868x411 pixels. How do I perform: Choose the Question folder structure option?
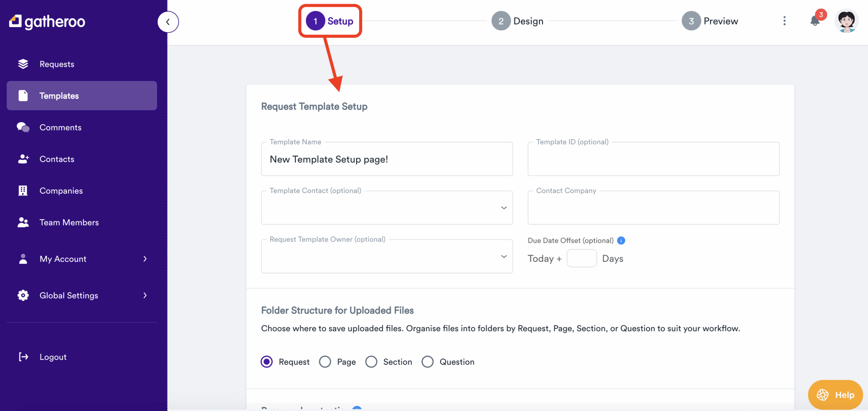[x=428, y=362]
